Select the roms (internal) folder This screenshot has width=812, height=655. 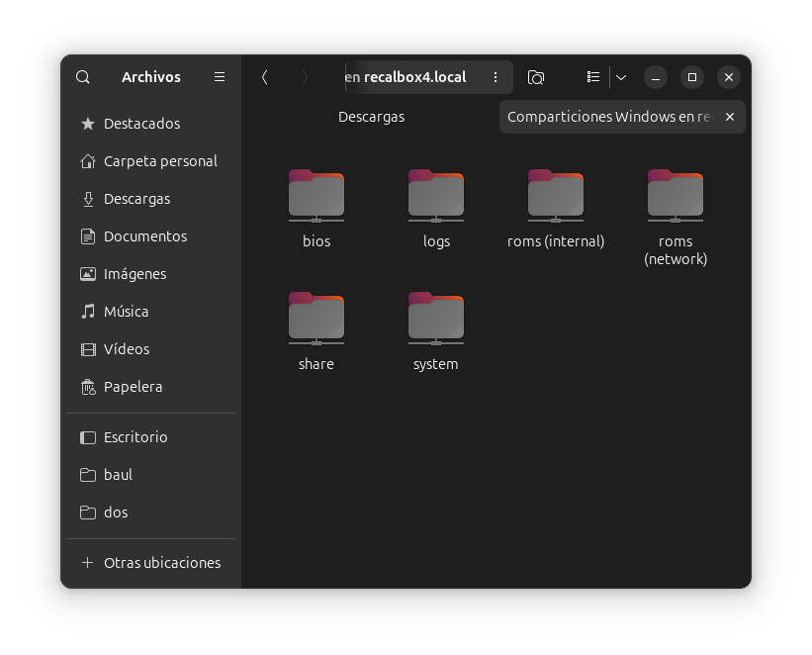(x=556, y=208)
